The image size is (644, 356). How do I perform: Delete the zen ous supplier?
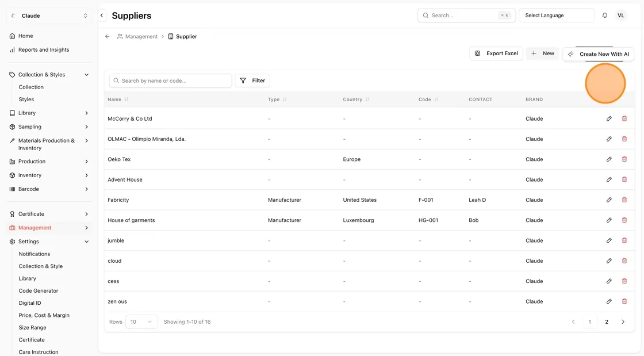(624, 301)
